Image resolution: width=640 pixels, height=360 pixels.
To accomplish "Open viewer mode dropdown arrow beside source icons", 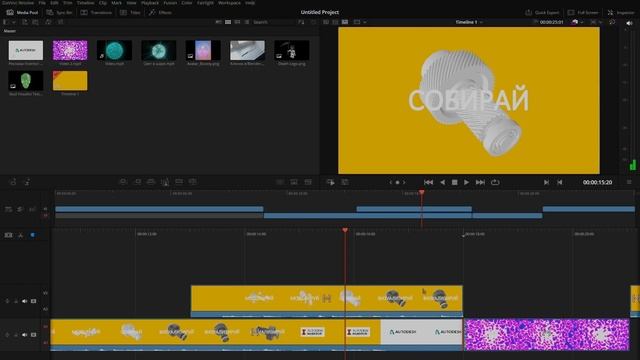I will pyautogui.click(x=364, y=22).
